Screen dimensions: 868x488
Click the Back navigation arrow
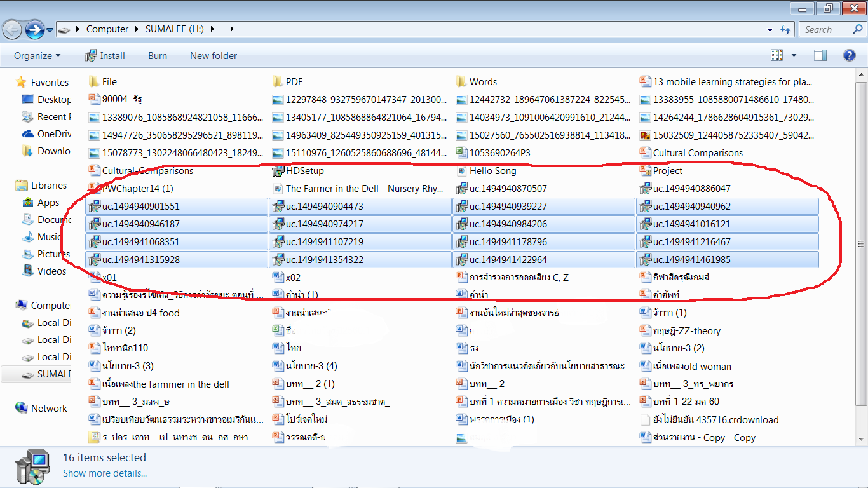tap(12, 29)
